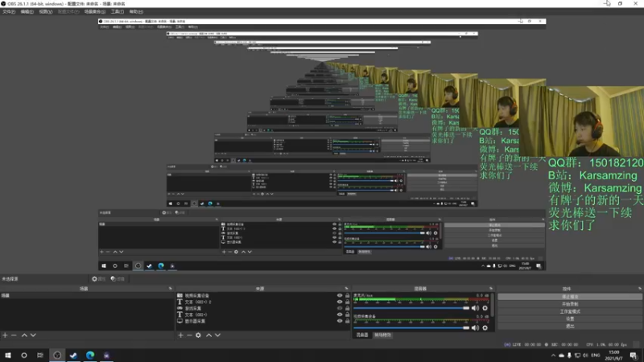
Task: Open Task View from the taskbar
Action: 40,356
